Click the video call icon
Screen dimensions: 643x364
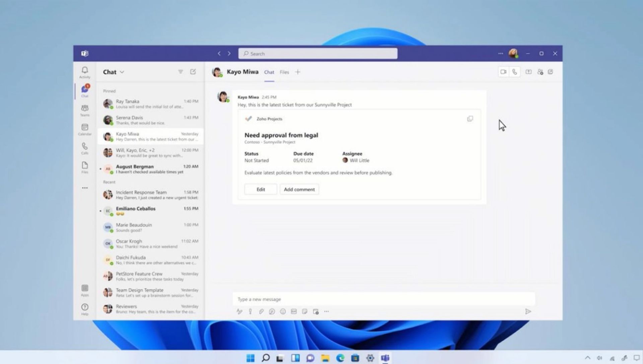[503, 72]
